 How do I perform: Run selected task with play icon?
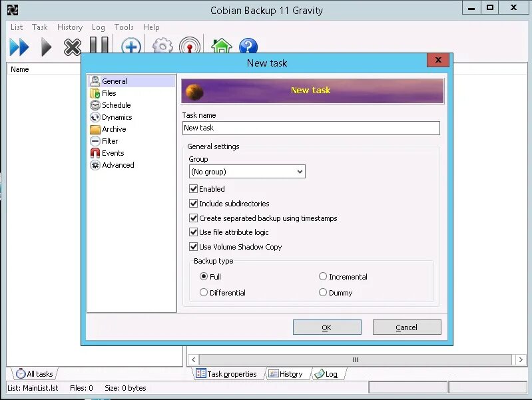[x=46, y=47]
